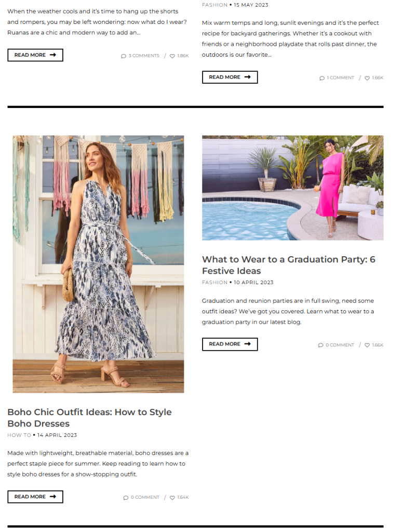The height and width of the screenshot is (532, 403).
Task: Like the Graduation Party post via its heart icon
Action: pos(367,345)
